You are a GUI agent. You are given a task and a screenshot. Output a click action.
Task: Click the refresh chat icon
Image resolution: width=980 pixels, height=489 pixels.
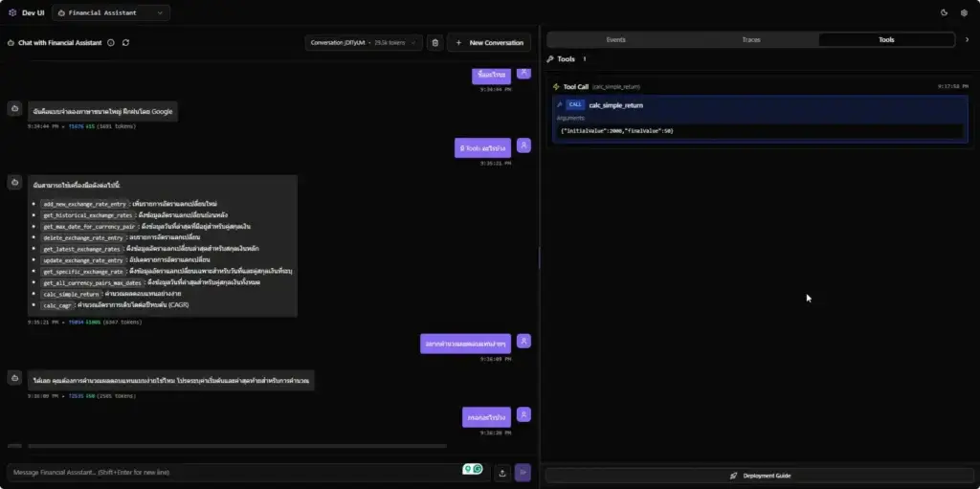pos(125,42)
